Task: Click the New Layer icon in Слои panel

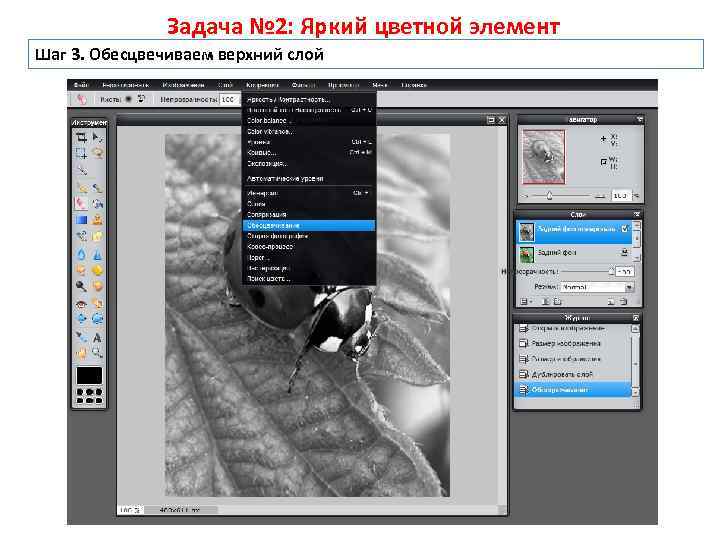Action: click(611, 302)
